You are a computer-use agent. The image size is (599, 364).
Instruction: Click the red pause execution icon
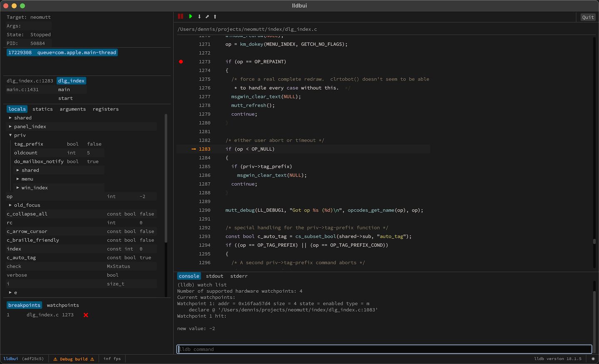(x=181, y=17)
